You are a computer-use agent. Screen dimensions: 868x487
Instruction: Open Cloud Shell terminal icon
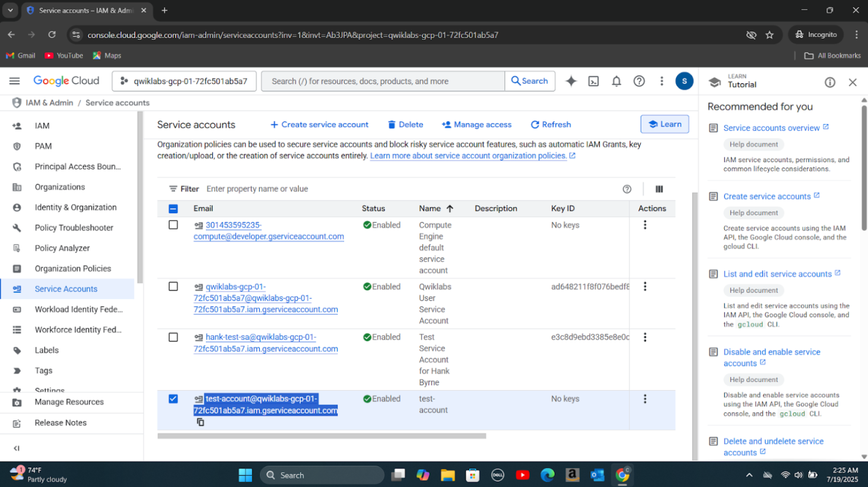pos(593,81)
